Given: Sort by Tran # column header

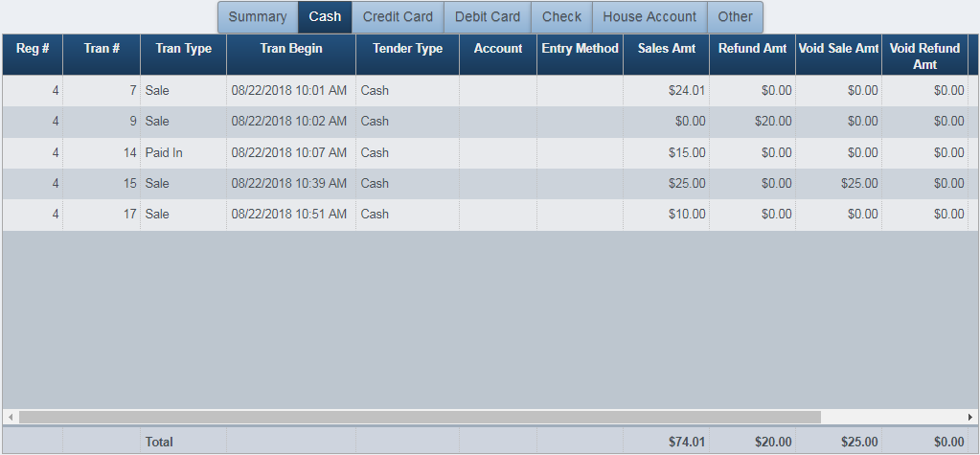Looking at the screenshot, I should coord(102,49).
